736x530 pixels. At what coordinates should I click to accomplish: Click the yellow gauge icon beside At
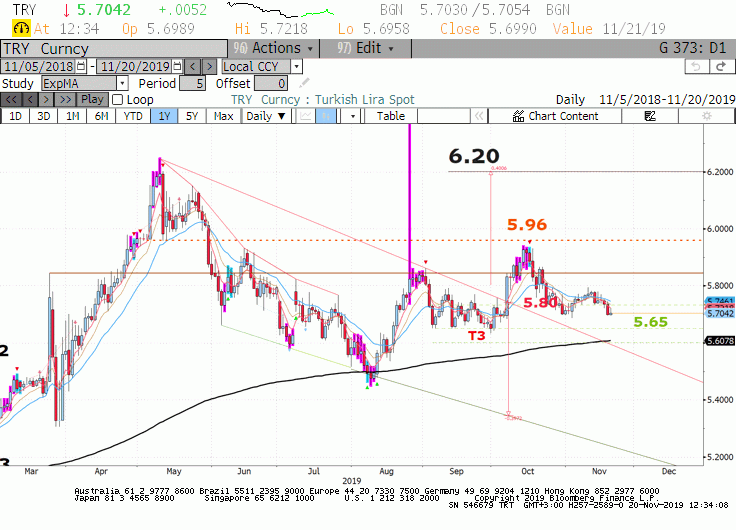[x=21, y=29]
